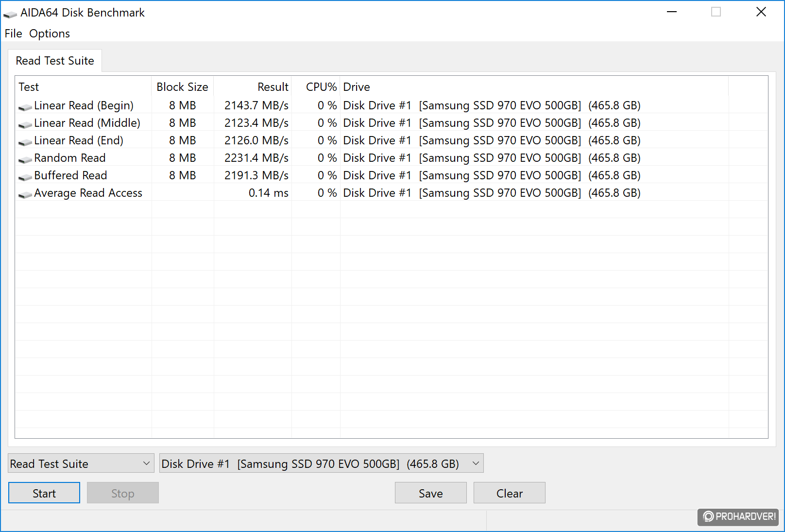Select the Linear Read (Begin) test name
This screenshot has height=532, width=785.
click(x=84, y=105)
